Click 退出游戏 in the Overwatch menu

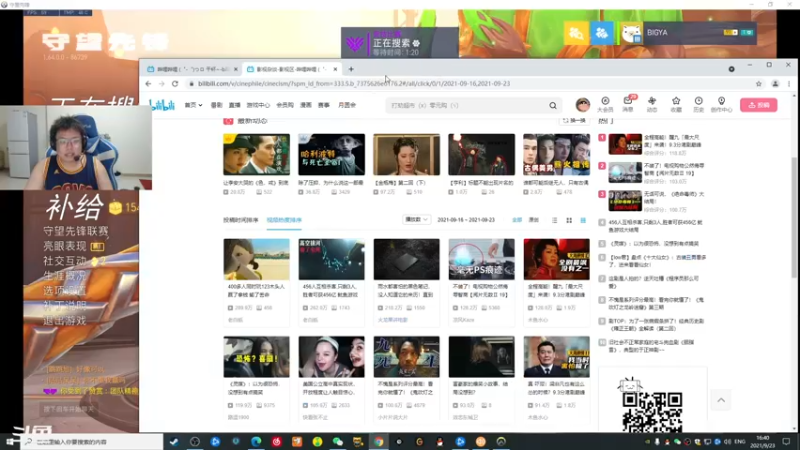(x=64, y=320)
